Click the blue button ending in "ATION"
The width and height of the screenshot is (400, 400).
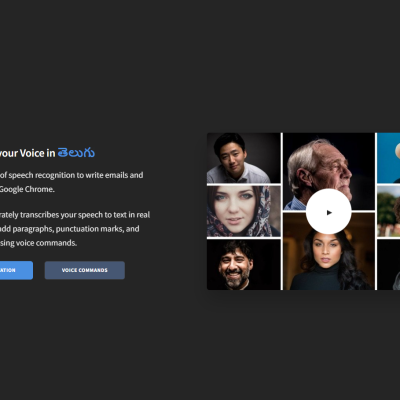tap(16, 270)
